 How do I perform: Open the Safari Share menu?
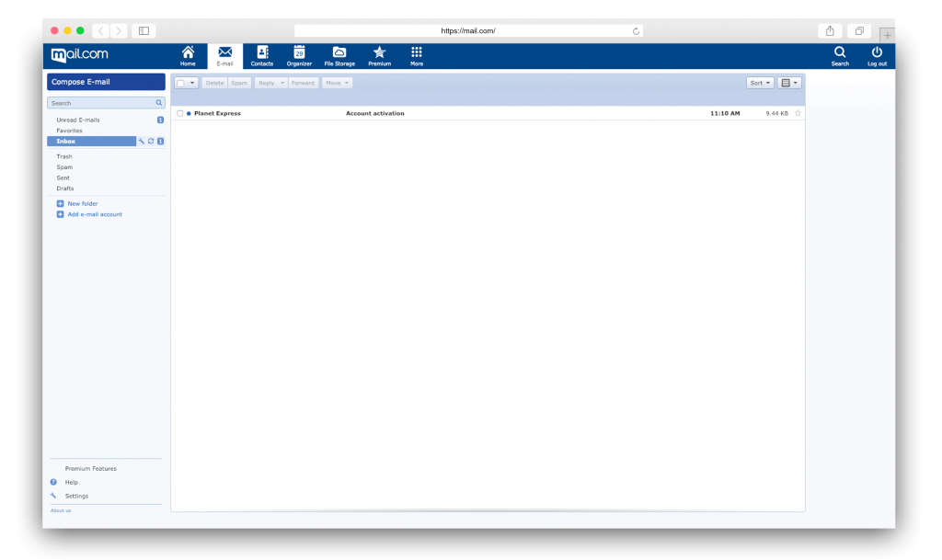[x=830, y=30]
